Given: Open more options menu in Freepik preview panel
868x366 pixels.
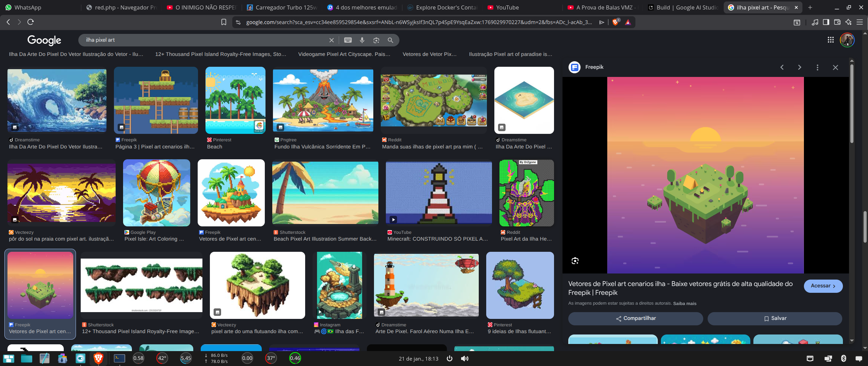Looking at the screenshot, I should click(x=817, y=67).
